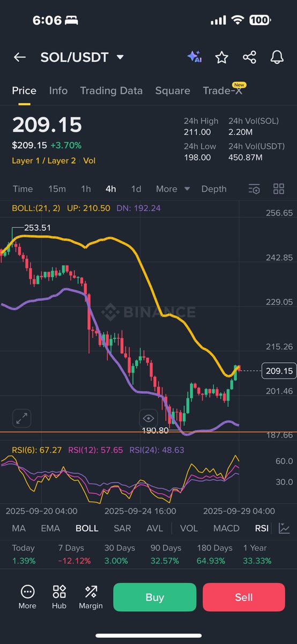Expand chart to fullscreen
Viewport: 297px width, 644px height.
point(22,419)
